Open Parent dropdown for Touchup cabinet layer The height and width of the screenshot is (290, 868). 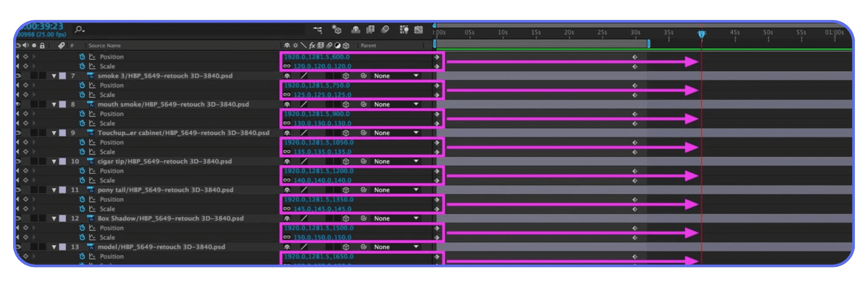396,133
